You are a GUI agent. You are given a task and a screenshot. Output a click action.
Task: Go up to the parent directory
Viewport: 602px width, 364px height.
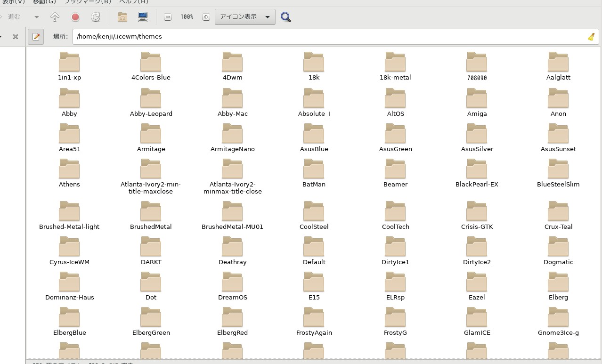pos(54,16)
